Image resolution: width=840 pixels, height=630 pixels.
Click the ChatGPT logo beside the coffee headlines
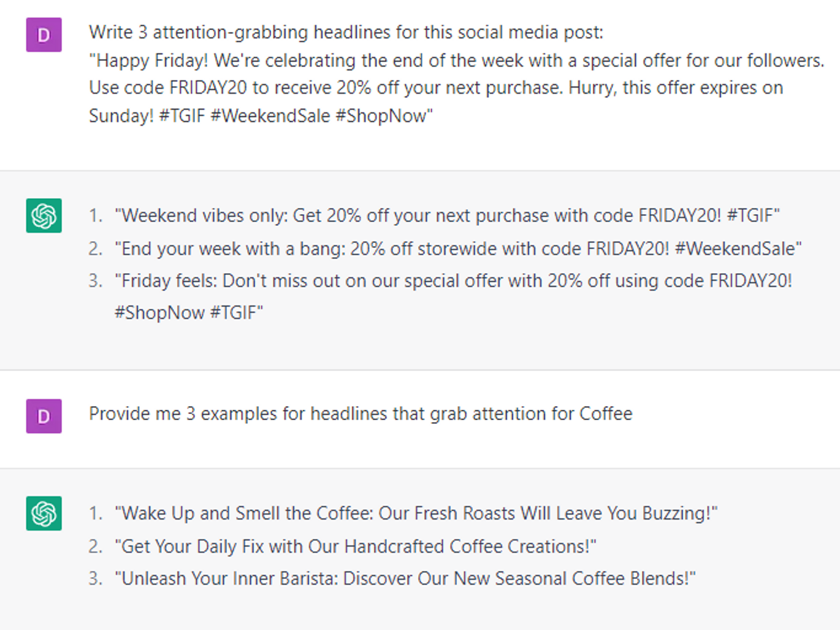tap(44, 513)
